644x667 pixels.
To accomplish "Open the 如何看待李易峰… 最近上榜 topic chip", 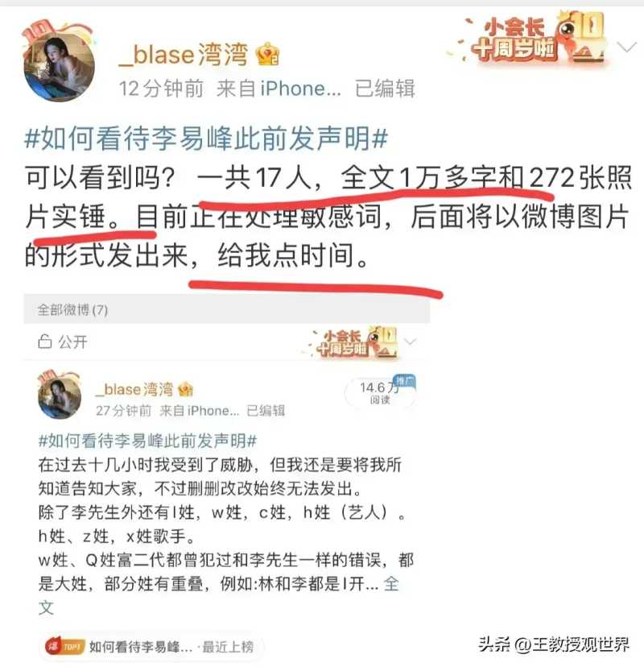I will pos(151,647).
